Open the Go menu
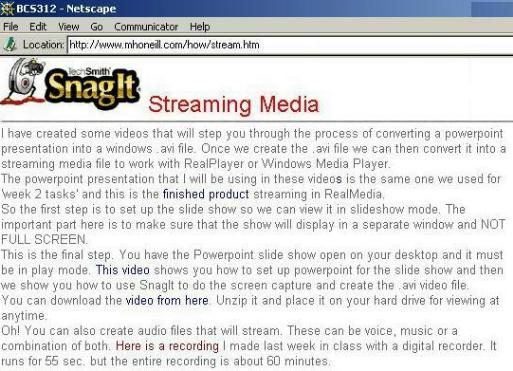Screen dimensions: 513x371 pyautogui.click(x=96, y=27)
